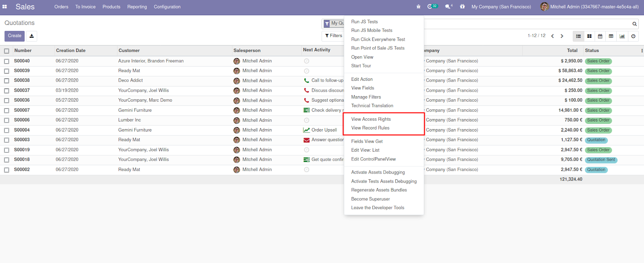Click the debug bug icon in navbar
The width and height of the screenshot is (644, 263).
coord(419,7)
